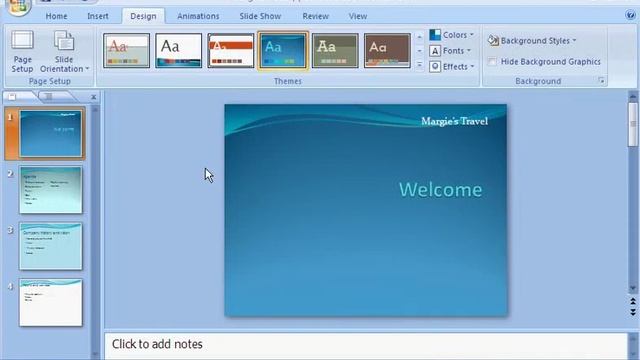Toggle Hide Background Graphics checkbox

(492, 62)
